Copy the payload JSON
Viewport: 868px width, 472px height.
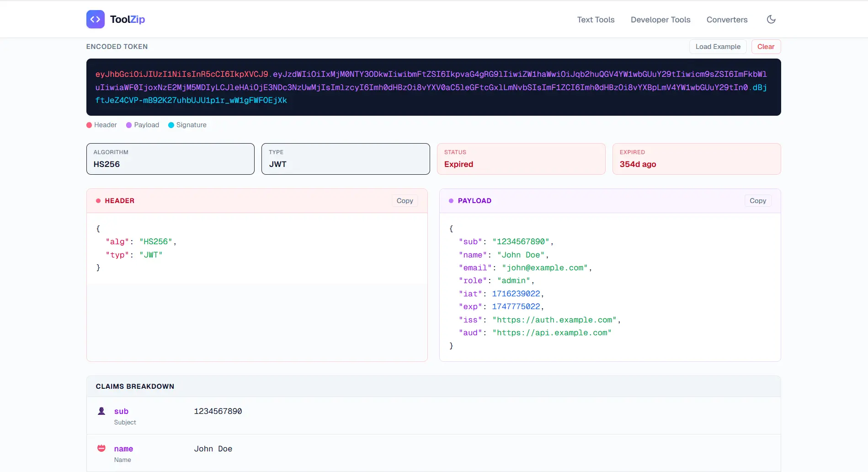757,201
